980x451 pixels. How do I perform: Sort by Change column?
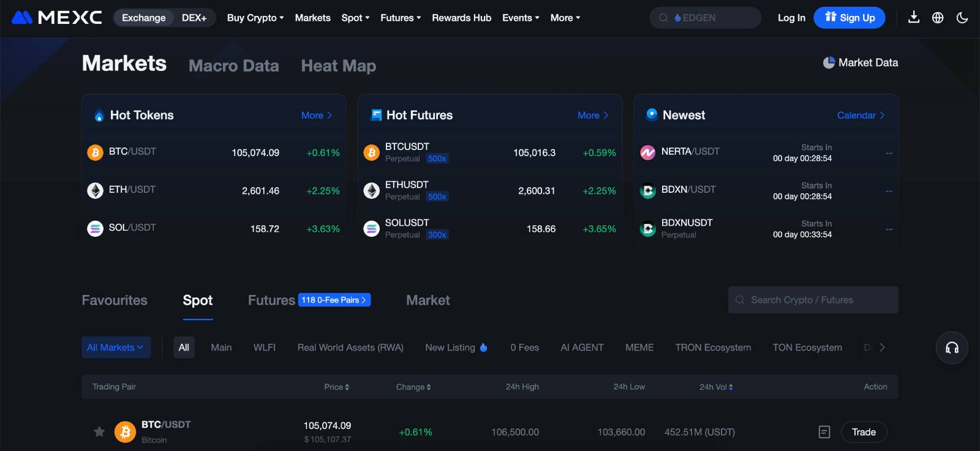413,387
